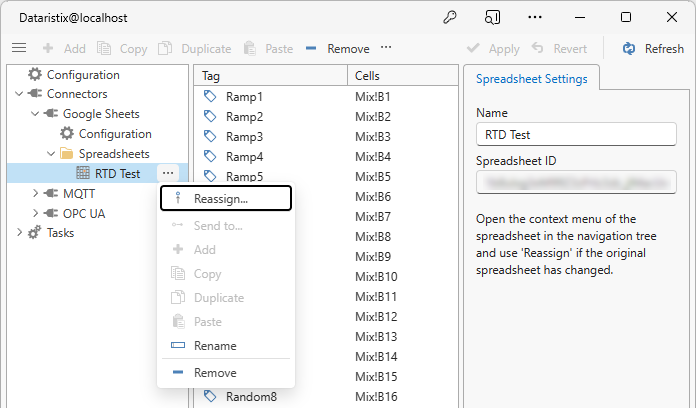
Task: Open the search panel icon in title bar
Action: pos(492,17)
